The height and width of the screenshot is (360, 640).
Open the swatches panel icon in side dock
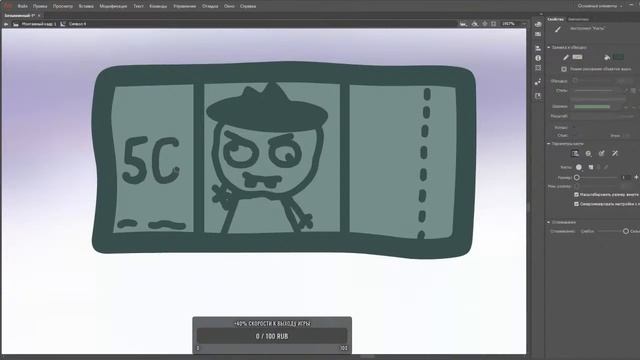pos(538,34)
